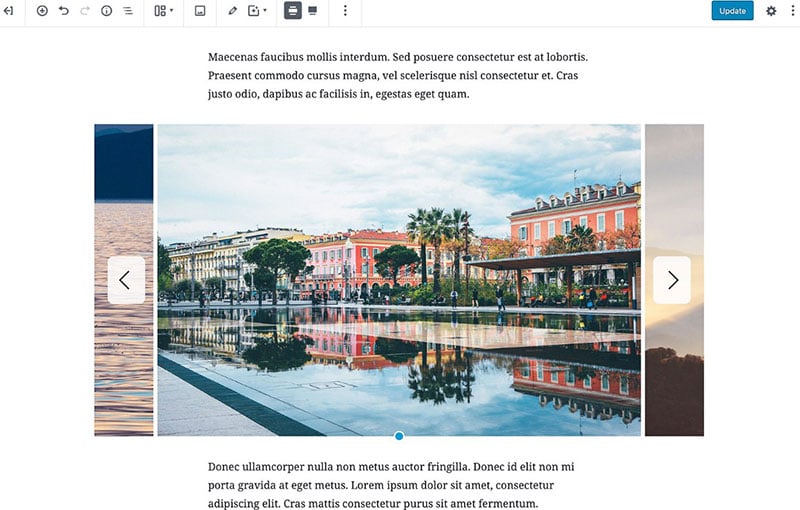This screenshot has height=510, width=800.
Task: Open block more options menu
Action: tap(345, 11)
